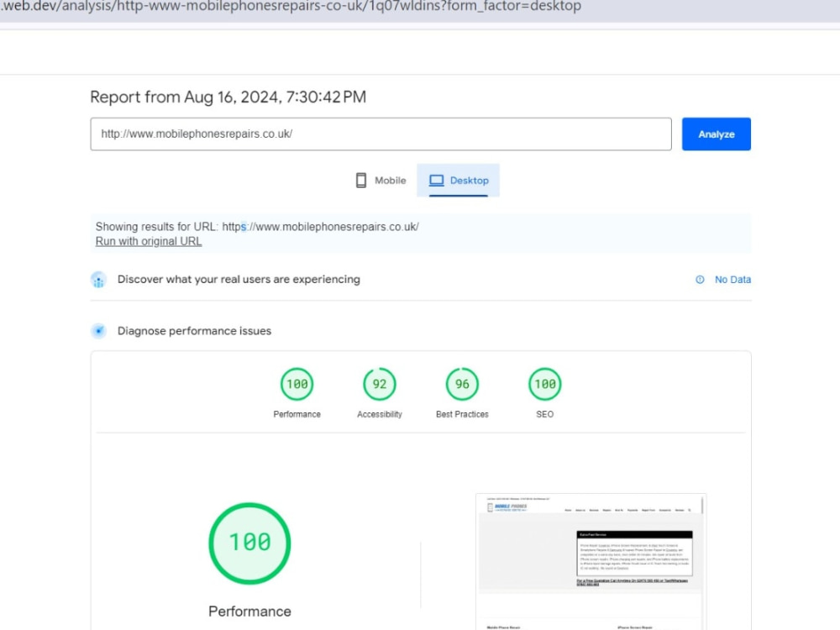Click the desktop laptop icon
Viewport: 840px width, 630px height.
coord(436,181)
